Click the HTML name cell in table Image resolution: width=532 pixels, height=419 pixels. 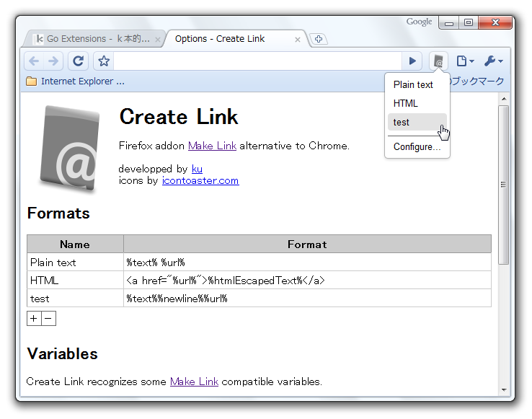(x=75, y=280)
